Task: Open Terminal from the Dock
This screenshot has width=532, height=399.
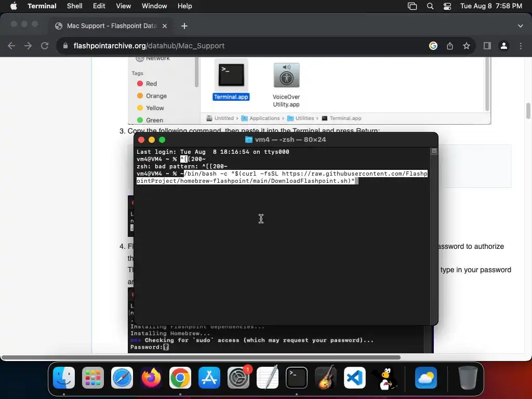Action: pyautogui.click(x=297, y=378)
